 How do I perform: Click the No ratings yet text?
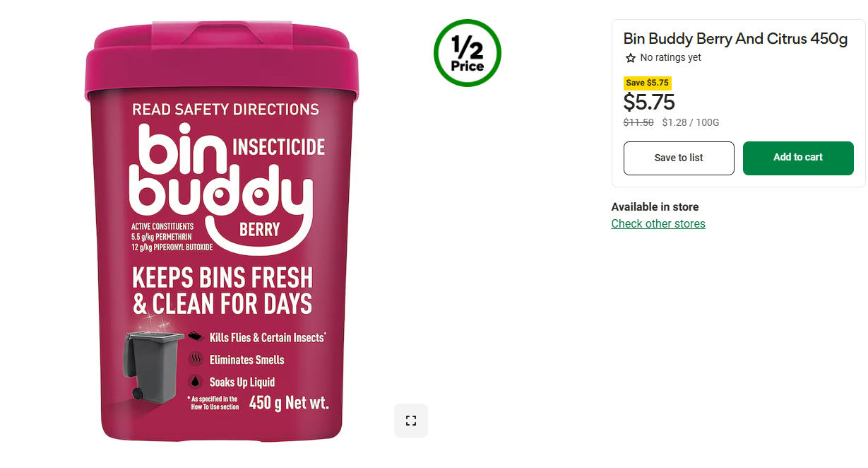670,58
